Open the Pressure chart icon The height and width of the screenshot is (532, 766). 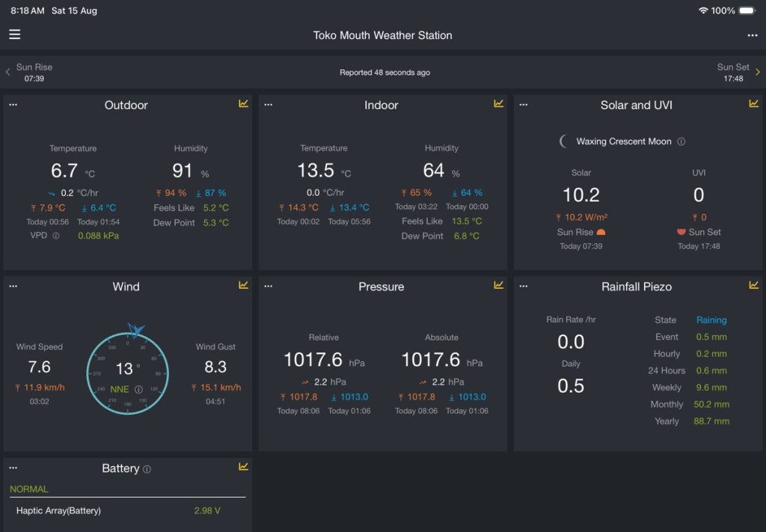point(498,285)
